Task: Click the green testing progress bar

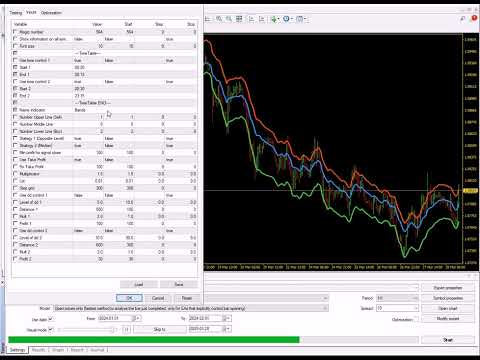Action: (x=154, y=340)
